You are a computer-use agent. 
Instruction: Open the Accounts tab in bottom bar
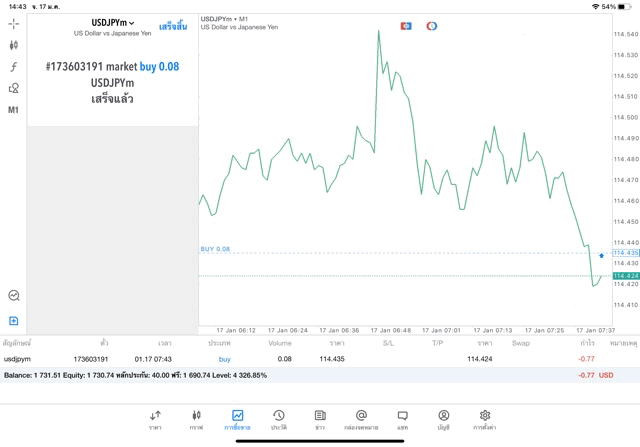tap(444, 420)
